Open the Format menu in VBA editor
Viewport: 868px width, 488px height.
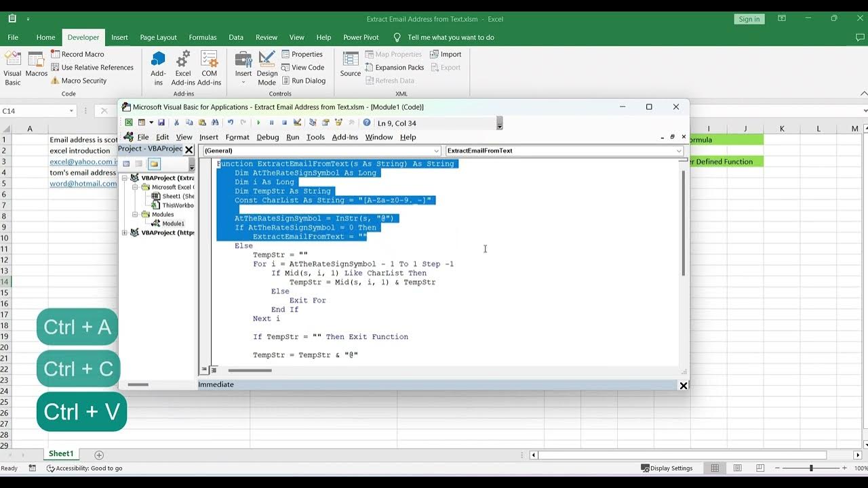[237, 137]
